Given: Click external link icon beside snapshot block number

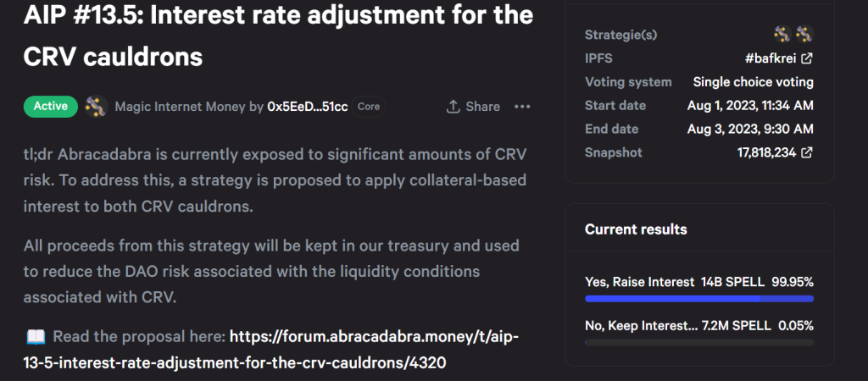Looking at the screenshot, I should tap(808, 153).
